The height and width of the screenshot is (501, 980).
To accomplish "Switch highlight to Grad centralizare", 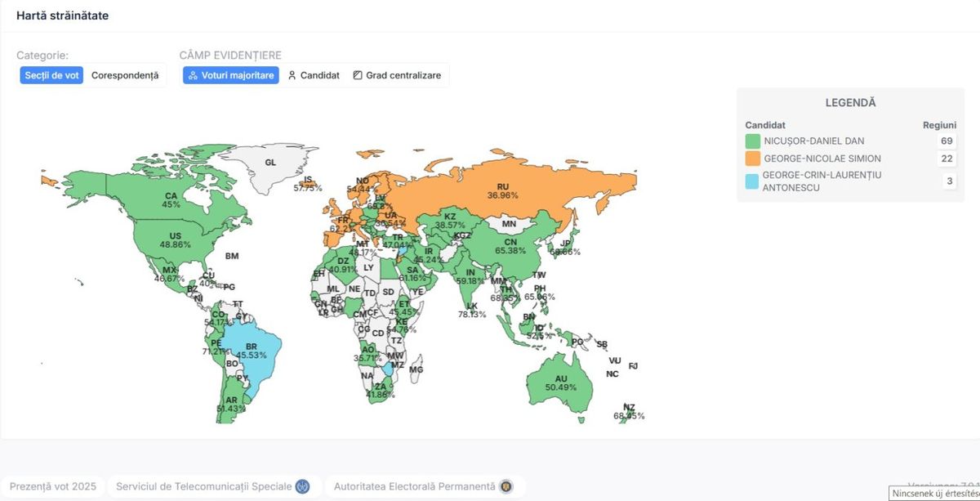I will click(397, 75).
